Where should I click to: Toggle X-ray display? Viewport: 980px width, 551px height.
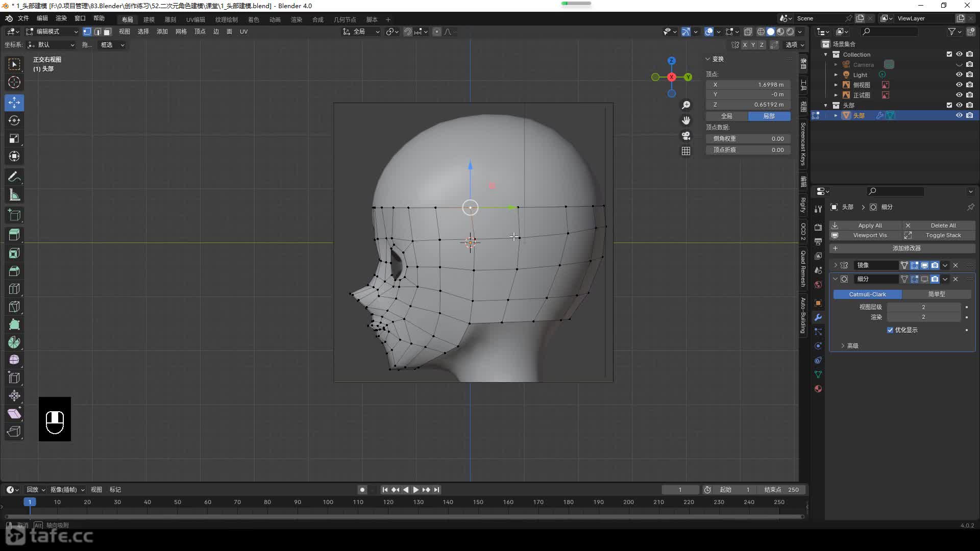(748, 32)
